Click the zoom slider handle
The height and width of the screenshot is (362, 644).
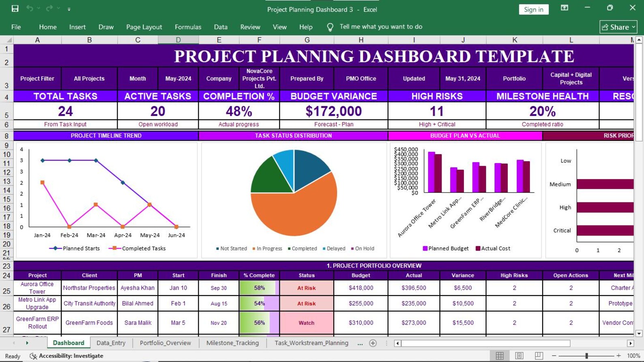[x=586, y=356]
